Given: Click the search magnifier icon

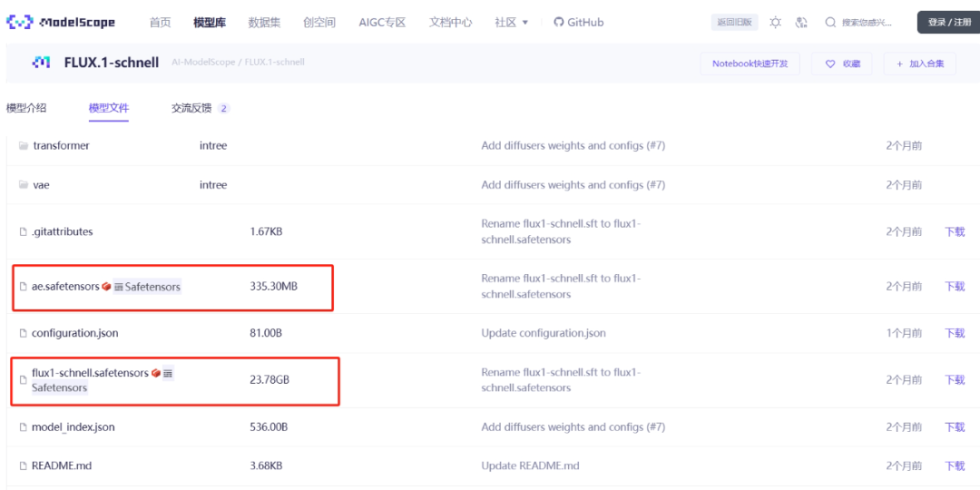Looking at the screenshot, I should pos(830,23).
